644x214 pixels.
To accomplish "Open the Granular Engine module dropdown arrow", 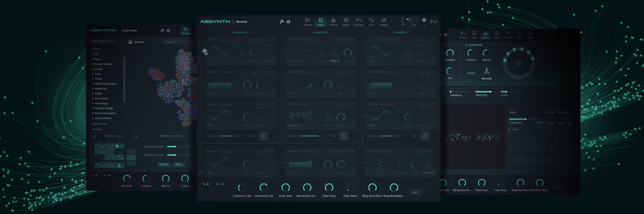I will [x=353, y=40].
